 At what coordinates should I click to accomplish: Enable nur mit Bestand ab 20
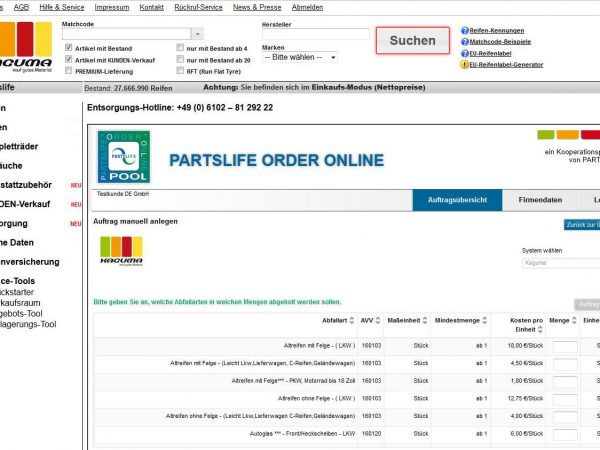click(x=180, y=59)
